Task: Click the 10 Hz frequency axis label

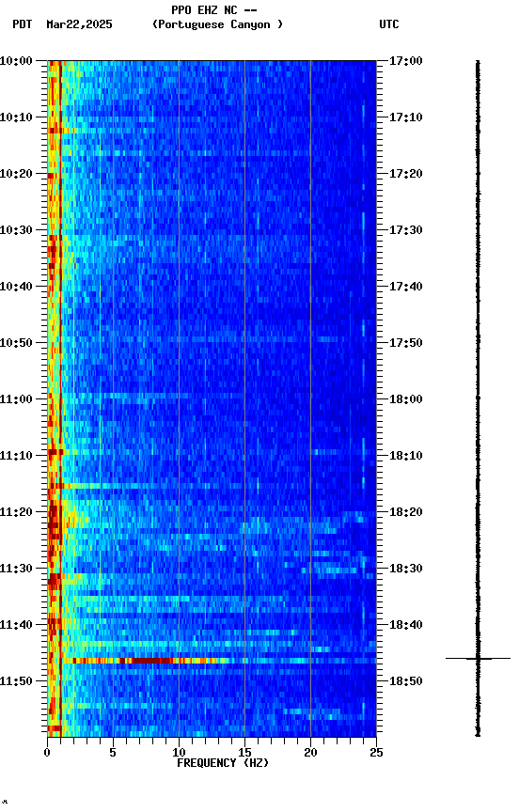Action: (x=179, y=753)
